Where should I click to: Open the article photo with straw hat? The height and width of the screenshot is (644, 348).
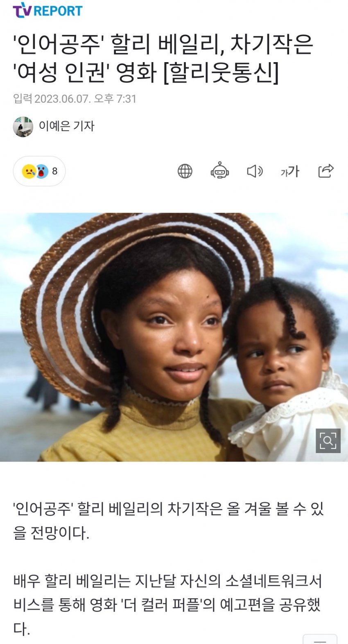pyautogui.click(x=174, y=337)
